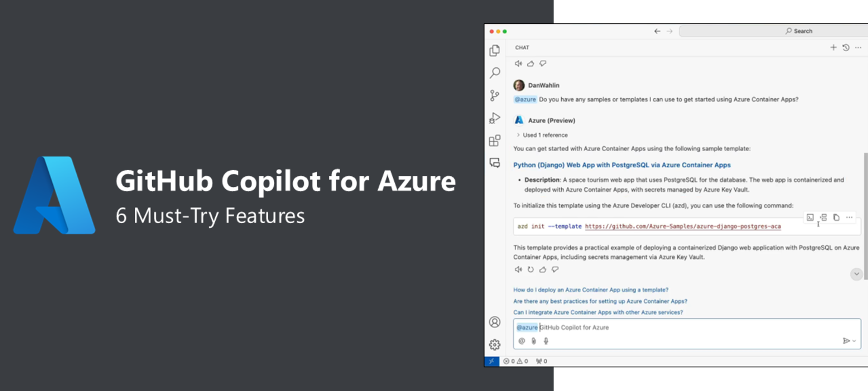Open the Run and Debug view
Viewport: 868px width, 391px height.
coord(494,118)
